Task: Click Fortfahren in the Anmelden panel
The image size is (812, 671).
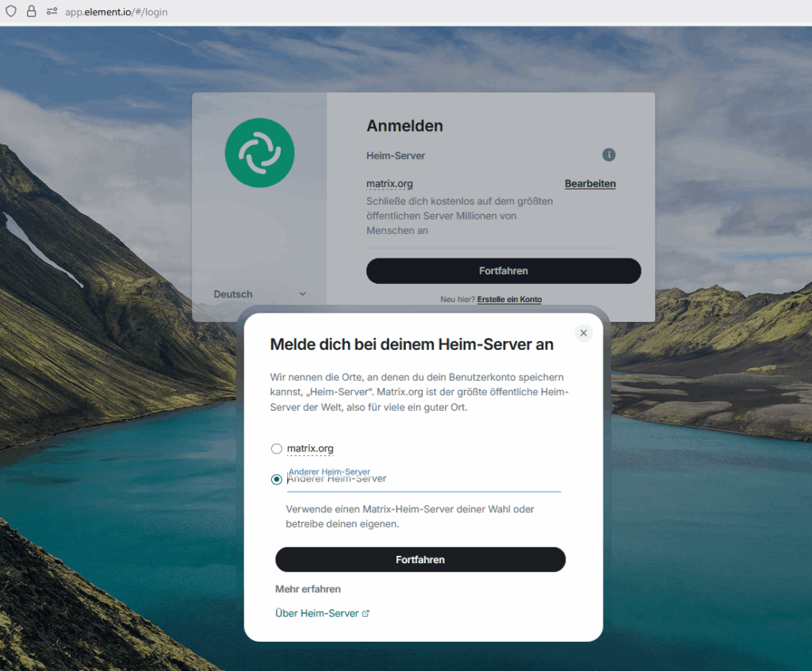Action: 504,271
